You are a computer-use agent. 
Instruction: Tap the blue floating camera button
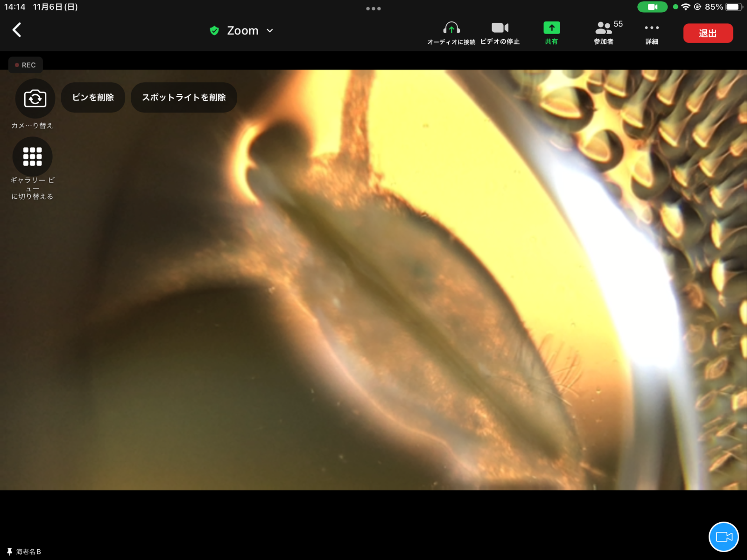[x=723, y=537]
